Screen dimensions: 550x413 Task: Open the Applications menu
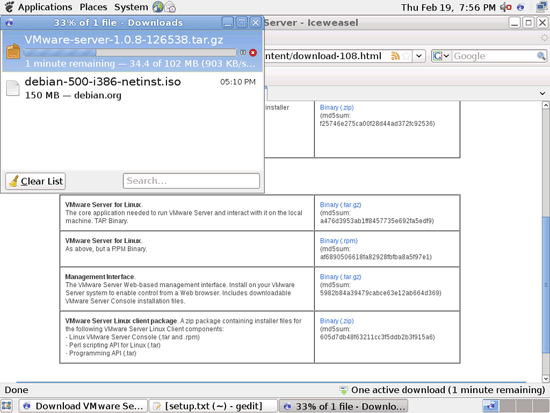(x=45, y=7)
